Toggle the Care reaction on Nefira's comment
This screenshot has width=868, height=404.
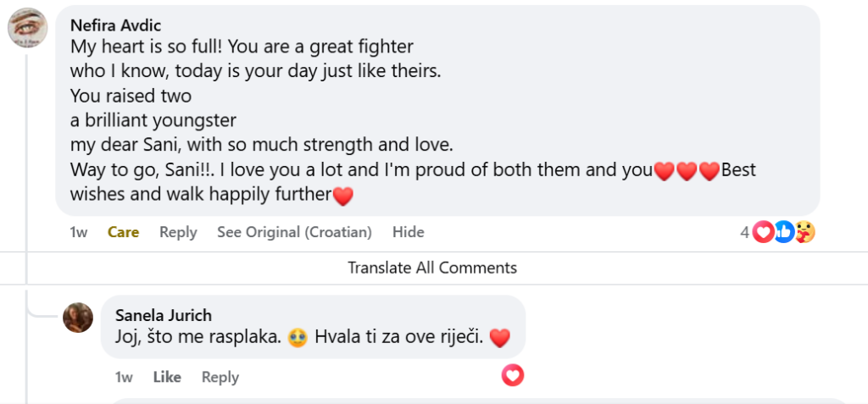123,232
